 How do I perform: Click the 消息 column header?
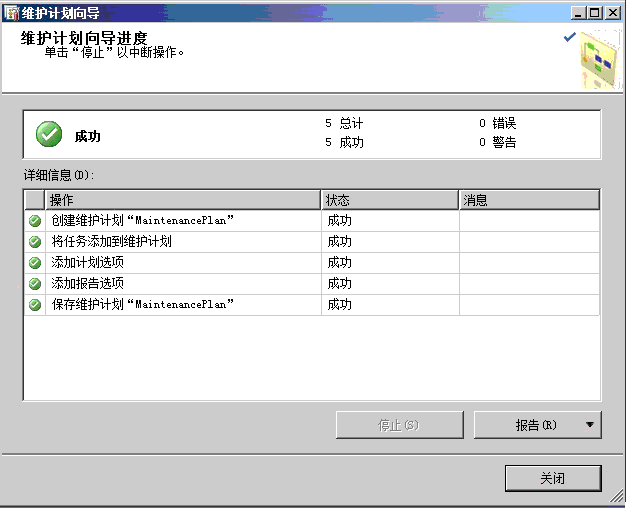click(528, 200)
